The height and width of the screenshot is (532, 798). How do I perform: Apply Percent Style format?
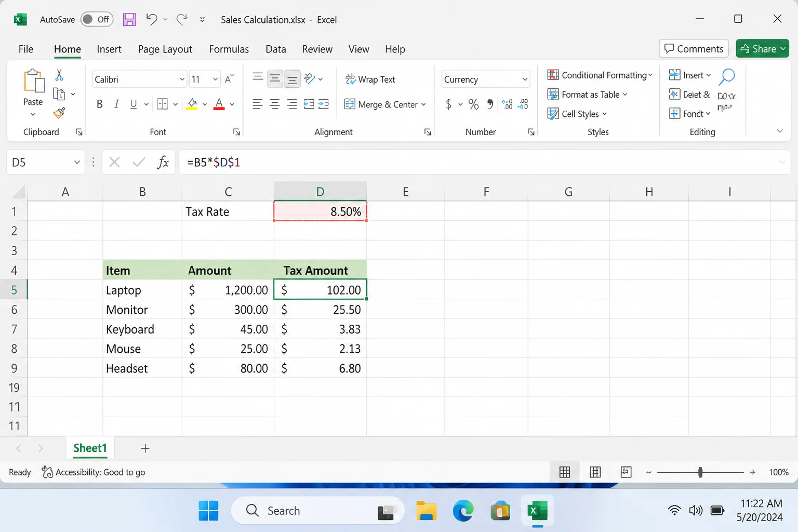coord(473,104)
